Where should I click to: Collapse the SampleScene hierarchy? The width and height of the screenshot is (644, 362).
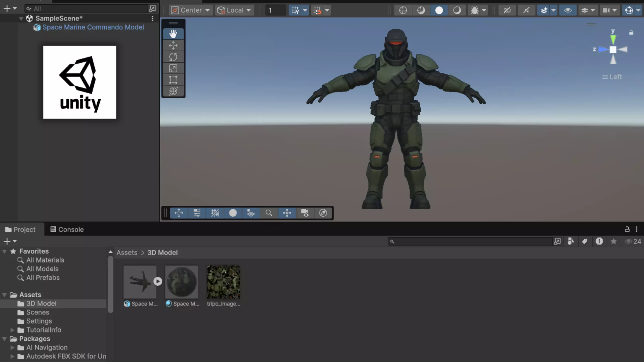[x=21, y=18]
